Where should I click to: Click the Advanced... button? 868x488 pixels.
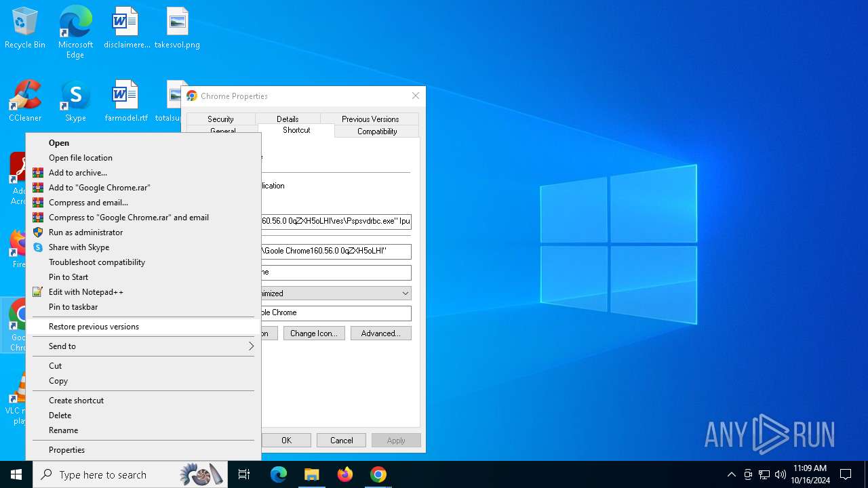pos(380,333)
